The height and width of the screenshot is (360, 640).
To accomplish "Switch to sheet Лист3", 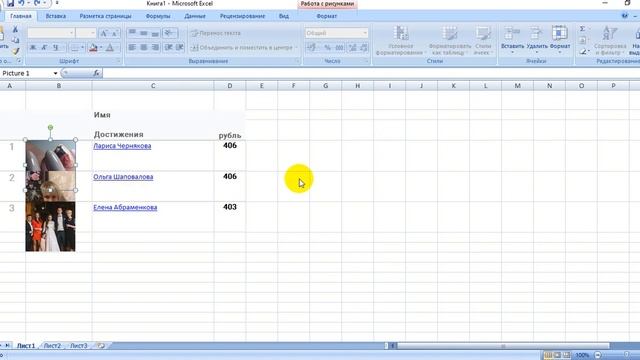I will pyautogui.click(x=78, y=346).
